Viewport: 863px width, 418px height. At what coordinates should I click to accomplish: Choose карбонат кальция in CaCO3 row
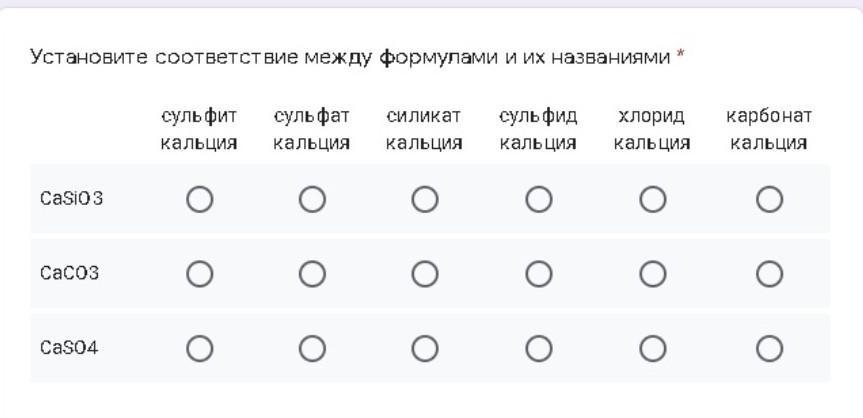pyautogui.click(x=768, y=273)
